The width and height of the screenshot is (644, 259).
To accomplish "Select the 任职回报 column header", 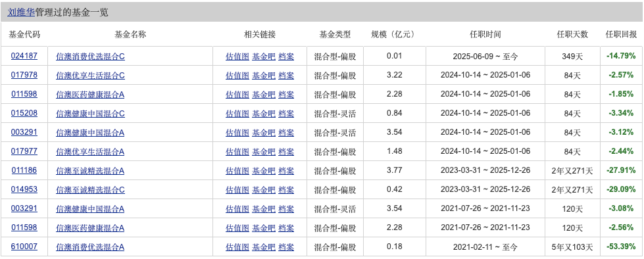I will pos(622,34).
